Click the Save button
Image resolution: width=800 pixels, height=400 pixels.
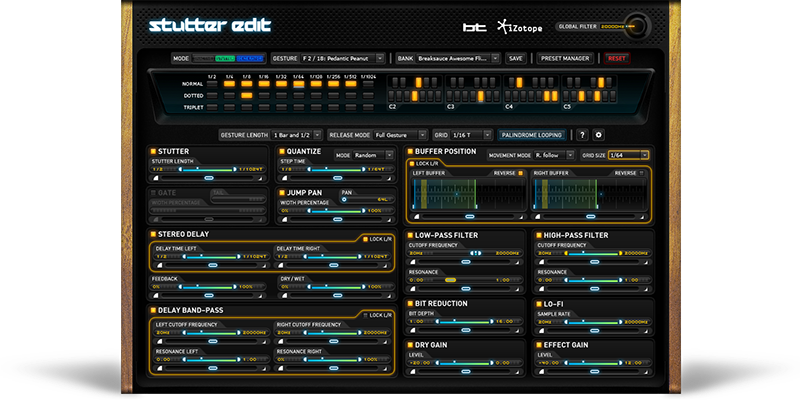click(516, 59)
